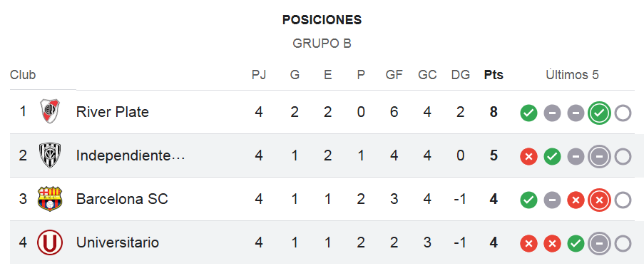644x266 pixels.
Task: Click Barcelona SC's gray draw result icon
Action: click(553, 200)
